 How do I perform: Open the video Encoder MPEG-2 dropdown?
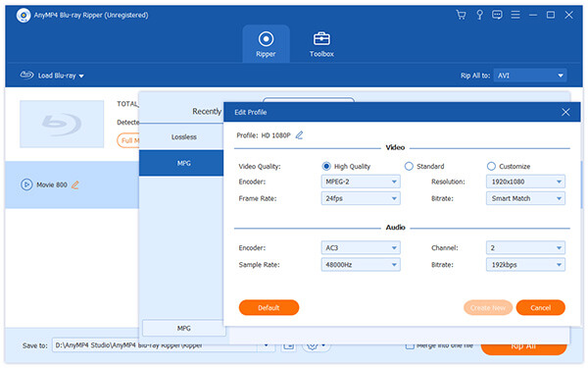pyautogui.click(x=361, y=182)
